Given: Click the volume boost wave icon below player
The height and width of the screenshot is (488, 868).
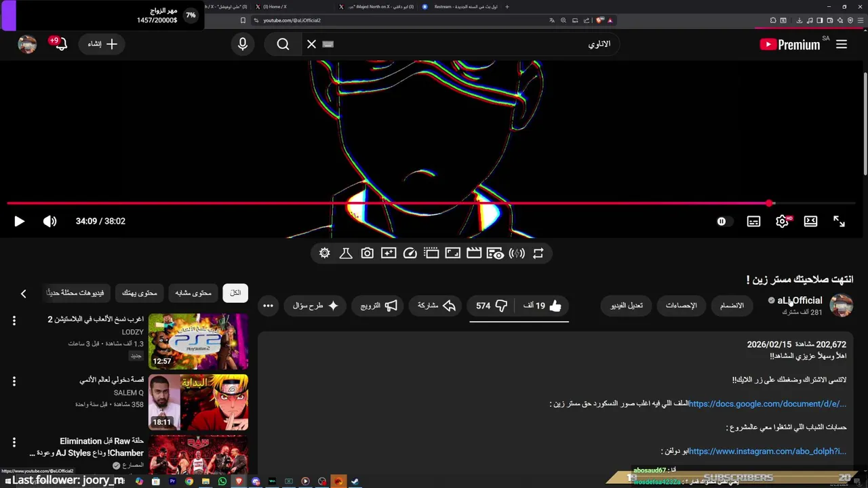Looking at the screenshot, I should coord(517,253).
